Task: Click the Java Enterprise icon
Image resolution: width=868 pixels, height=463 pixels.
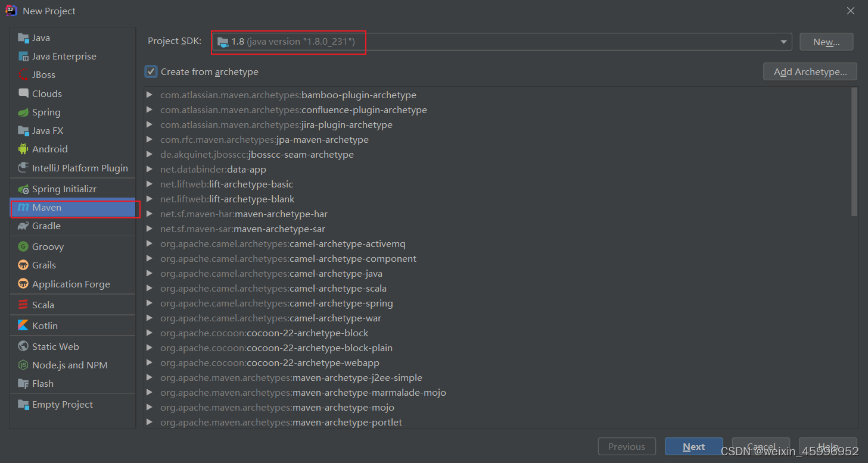Action: point(23,57)
